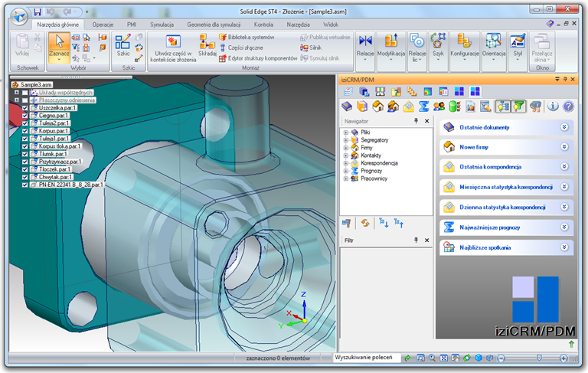Screen dimensions: 588x373
Task: Open the Zaznacz dropdown arrow
Action: (59, 60)
